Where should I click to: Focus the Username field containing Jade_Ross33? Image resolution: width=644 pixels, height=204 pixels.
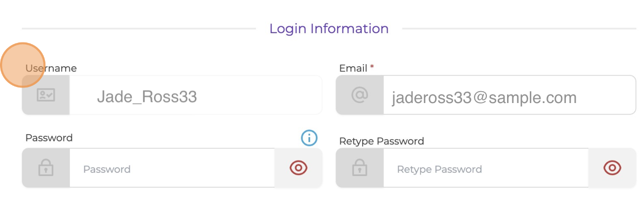pos(195,95)
